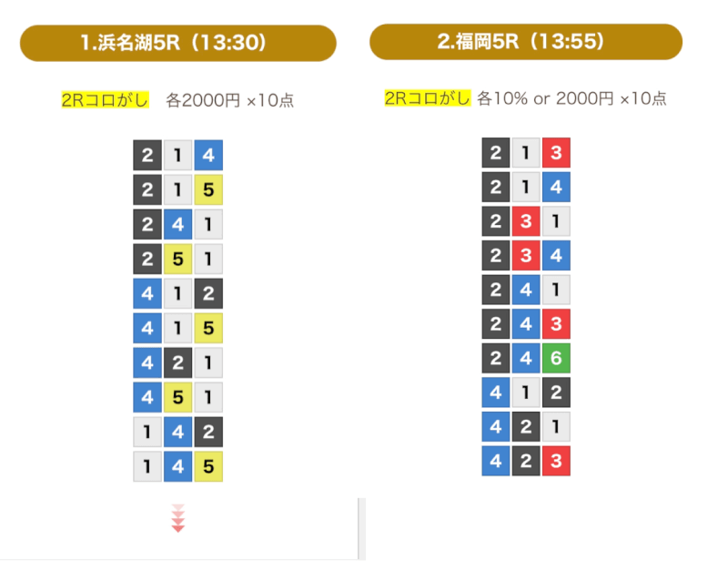Click the black 2 tile in the 2-4-6 row

pyautogui.click(x=495, y=358)
